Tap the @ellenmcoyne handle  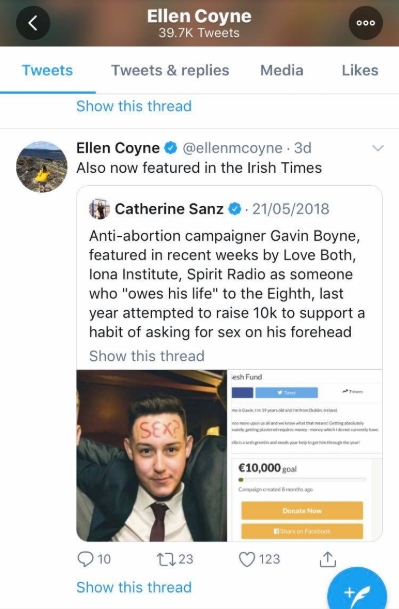pos(232,148)
